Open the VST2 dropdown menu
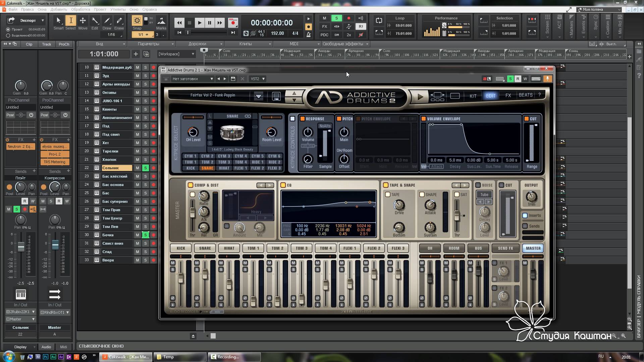Viewport: 644px width, 362px height. (x=258, y=79)
